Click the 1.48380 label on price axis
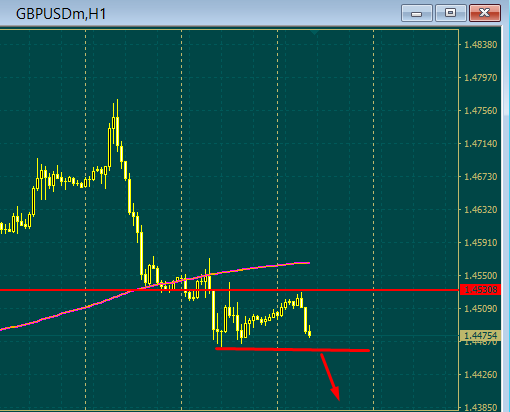This screenshot has width=510, height=412. click(x=480, y=45)
